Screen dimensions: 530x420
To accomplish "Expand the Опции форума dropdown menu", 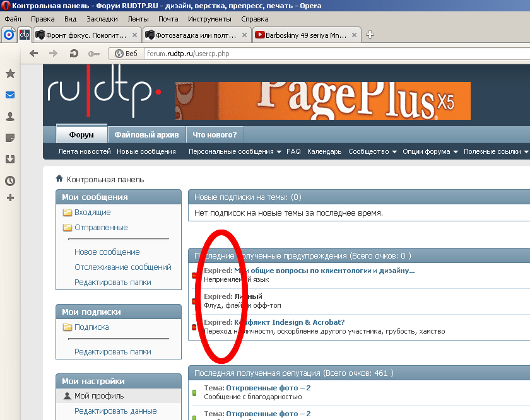I will click(456, 152).
